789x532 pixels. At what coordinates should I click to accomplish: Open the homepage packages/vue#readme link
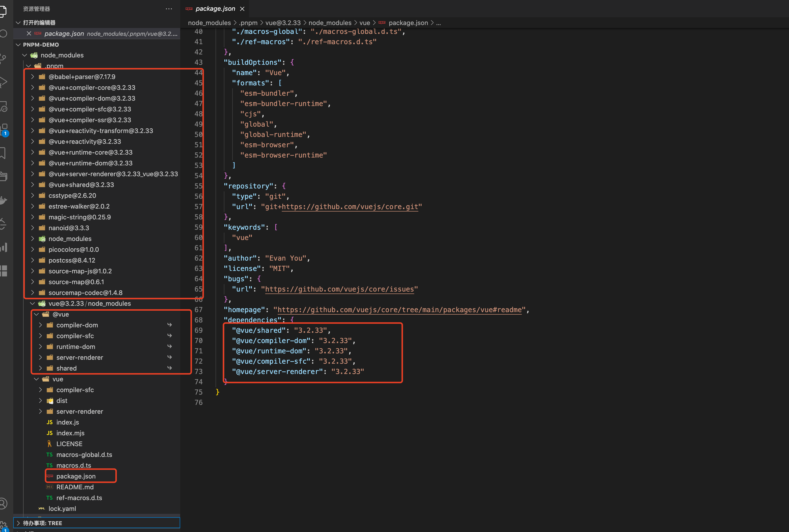tap(399, 310)
